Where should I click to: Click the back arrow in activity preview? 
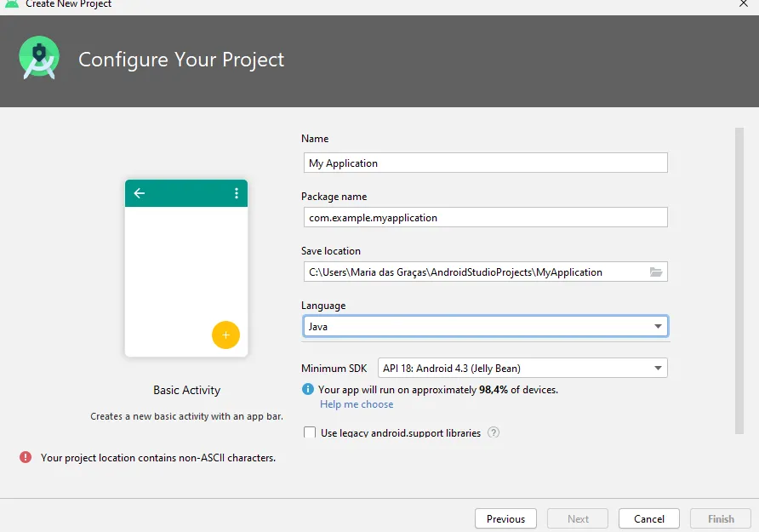(x=140, y=193)
